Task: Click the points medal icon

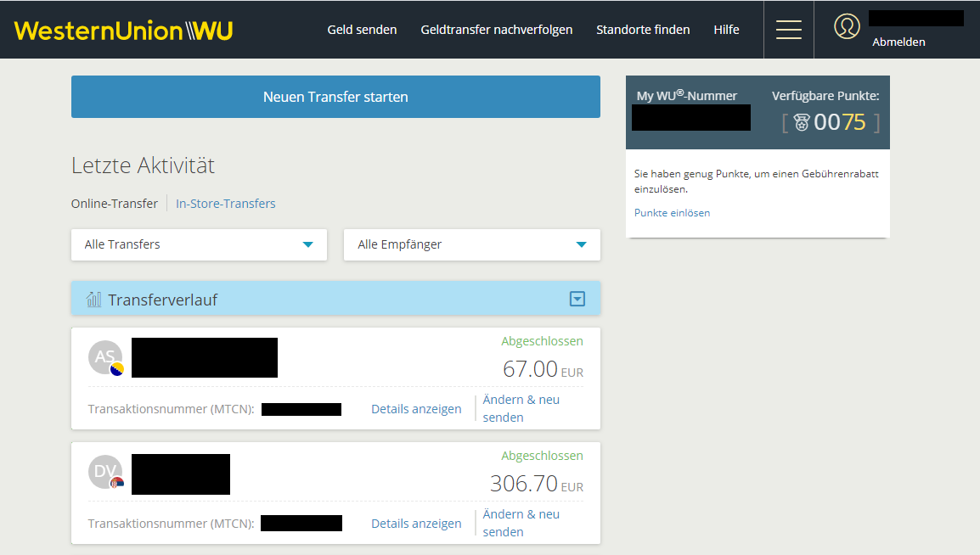Action: [x=802, y=122]
